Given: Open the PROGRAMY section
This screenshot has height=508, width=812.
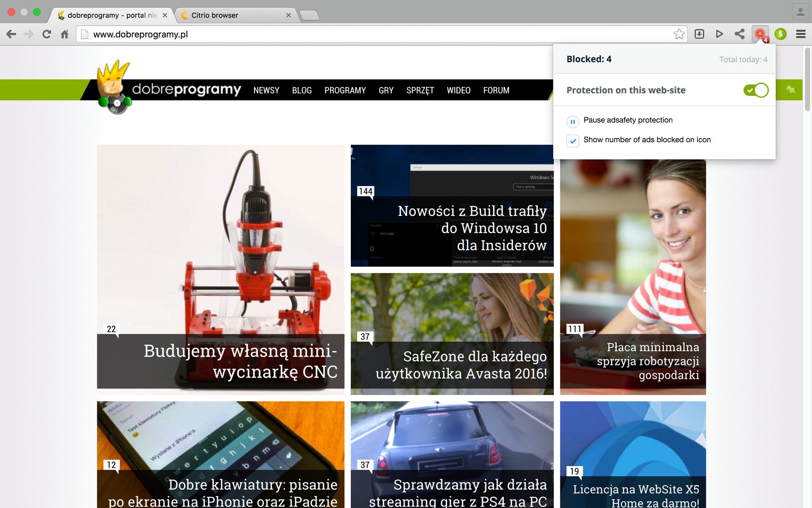Looking at the screenshot, I should tap(345, 90).
